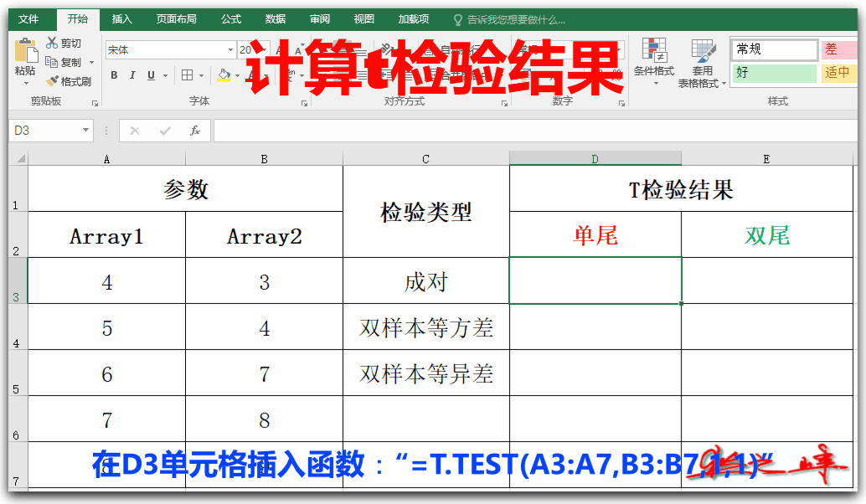Apply the 适中 (Neutral) cell style
866x504 pixels.
point(838,72)
